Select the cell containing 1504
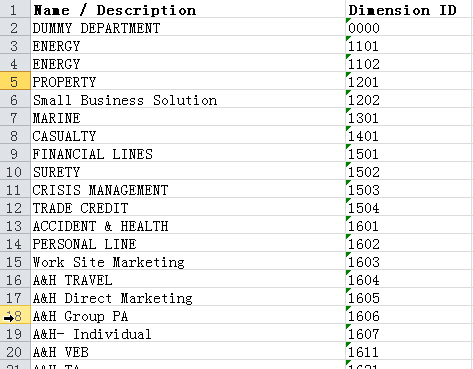This screenshot has height=369, width=473. click(x=408, y=208)
